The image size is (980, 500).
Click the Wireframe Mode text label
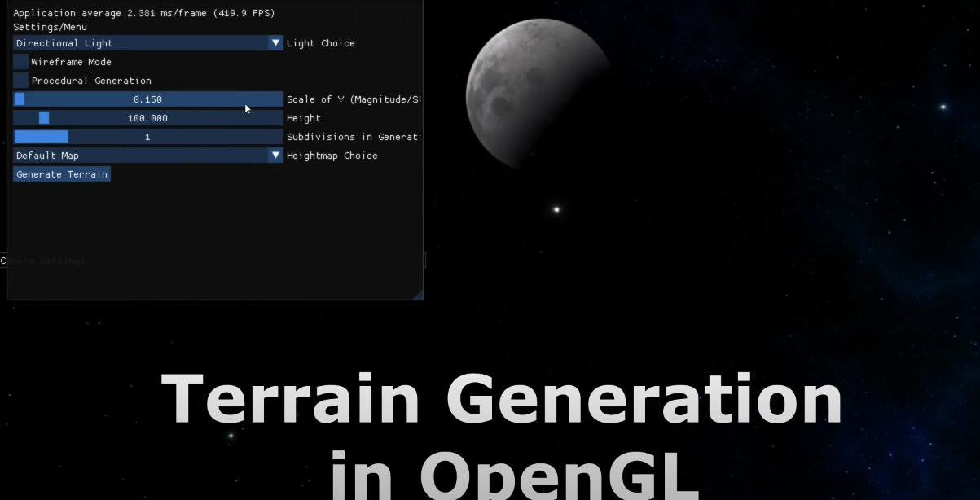71,62
